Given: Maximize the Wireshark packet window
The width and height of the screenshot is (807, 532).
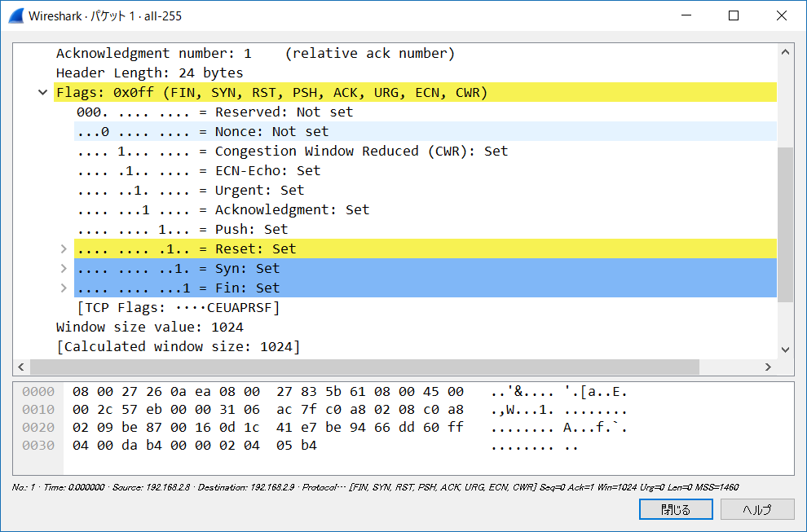Looking at the screenshot, I should (734, 15).
